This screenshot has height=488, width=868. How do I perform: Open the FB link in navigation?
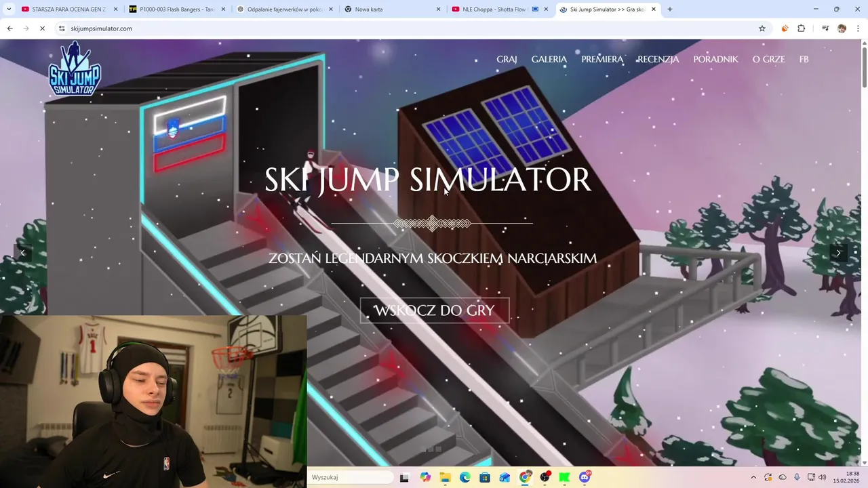coord(804,60)
